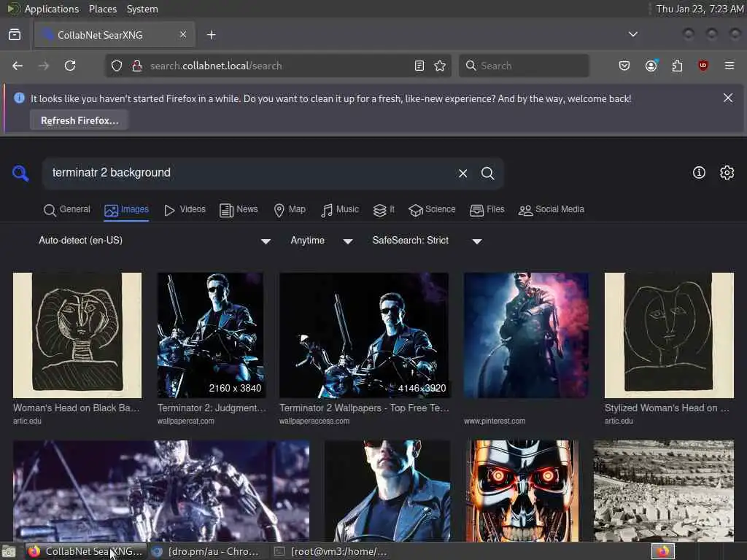Click the Firefox toolbar Search box

tap(524, 66)
